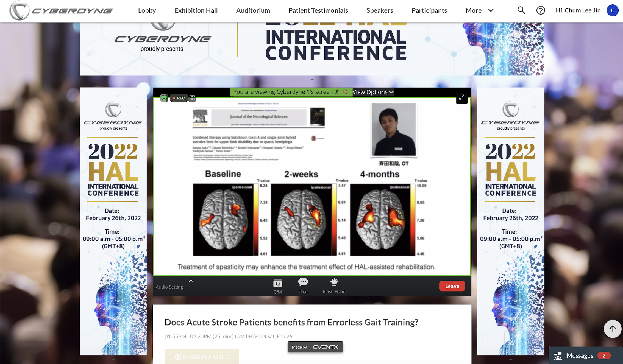
Task: Click the Made by EventX badge
Action: [315, 347]
